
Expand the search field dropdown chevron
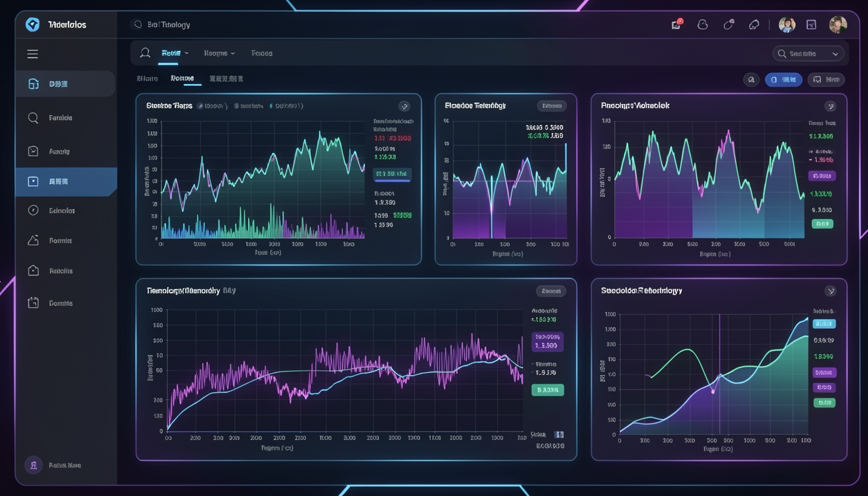[x=835, y=54]
